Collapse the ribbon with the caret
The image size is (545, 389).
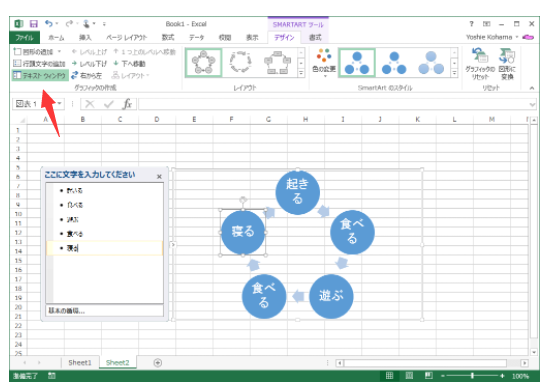point(532,88)
